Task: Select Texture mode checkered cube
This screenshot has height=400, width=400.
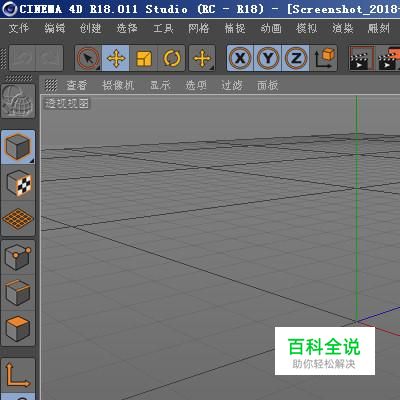Action: (x=18, y=183)
